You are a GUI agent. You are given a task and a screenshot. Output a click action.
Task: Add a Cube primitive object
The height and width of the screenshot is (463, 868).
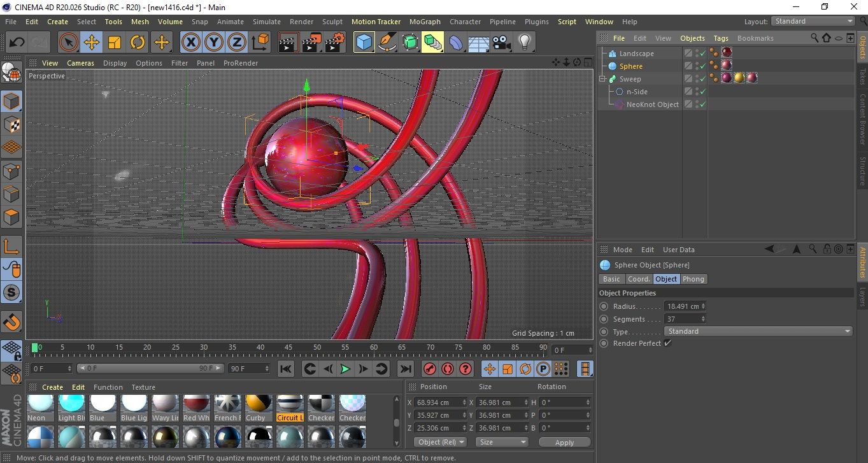coord(364,43)
